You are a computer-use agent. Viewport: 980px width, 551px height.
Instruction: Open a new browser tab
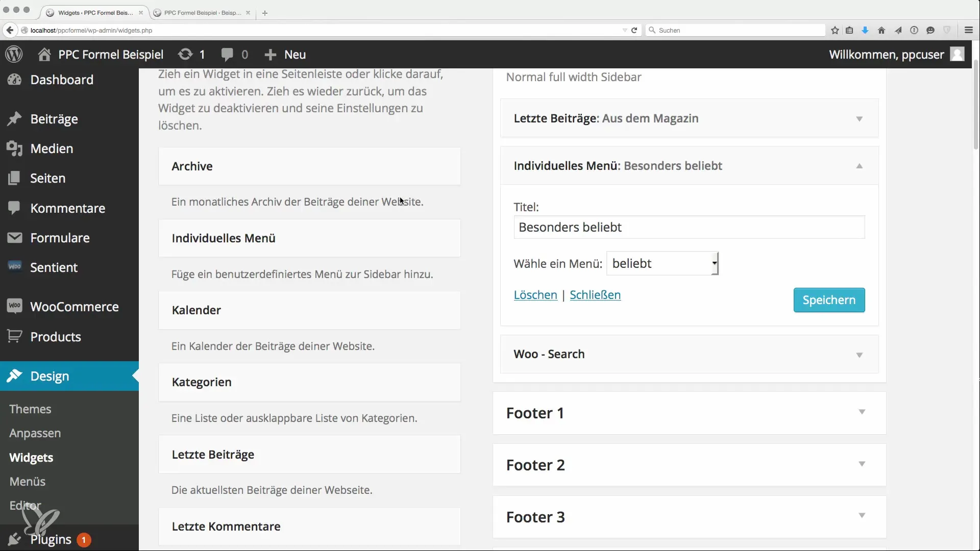[x=265, y=13]
